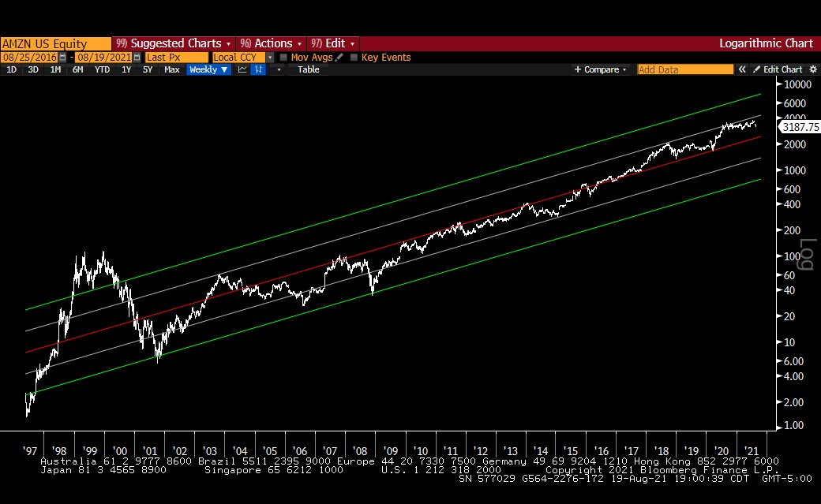The height and width of the screenshot is (504, 821).
Task: Open the end date calendar picker
Action: point(137,58)
